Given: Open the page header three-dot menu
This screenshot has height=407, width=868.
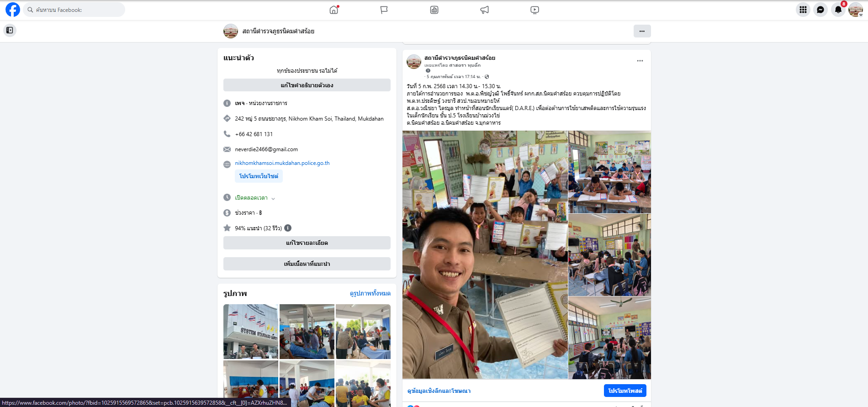Looking at the screenshot, I should [x=642, y=31].
